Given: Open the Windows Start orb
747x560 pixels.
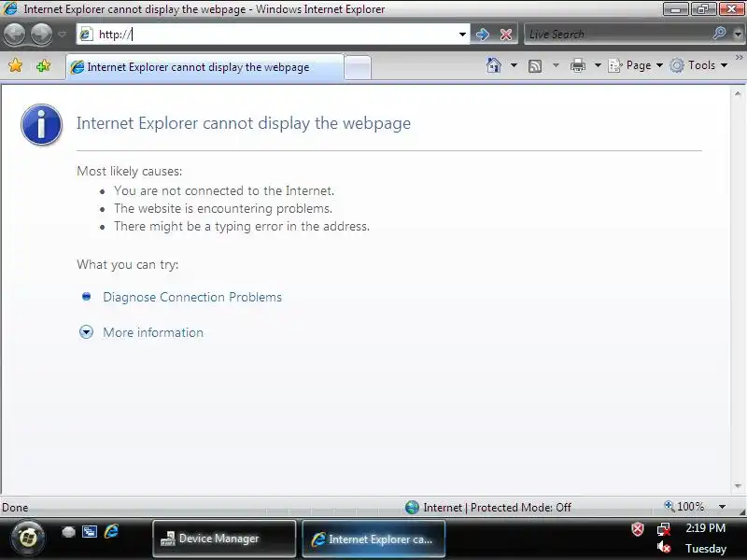Looking at the screenshot, I should (x=28, y=539).
